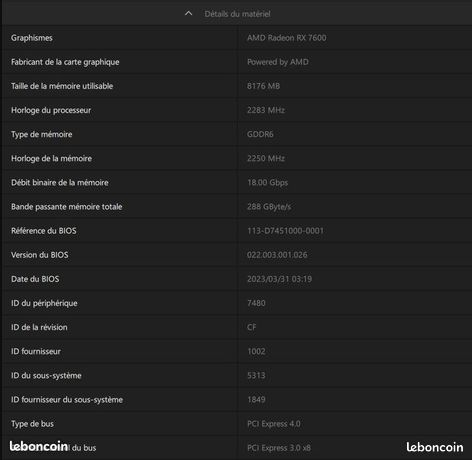Click Taille de la mémoire utilisable label
This screenshot has width=472, height=460.
point(62,86)
